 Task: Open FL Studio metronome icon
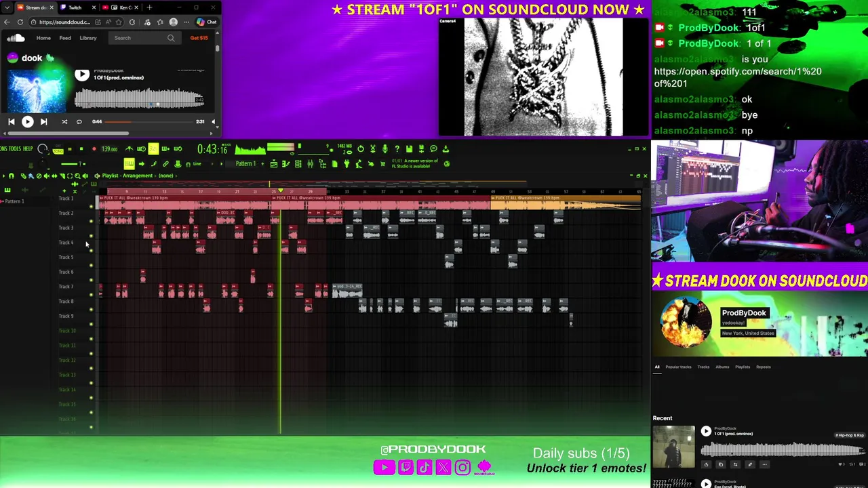[129, 149]
